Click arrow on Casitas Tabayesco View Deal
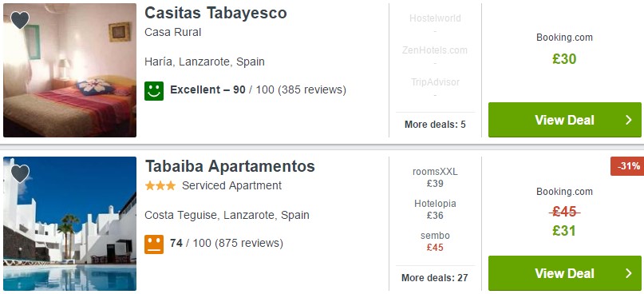Image resolution: width=644 pixels, height=294 pixels. [628, 120]
